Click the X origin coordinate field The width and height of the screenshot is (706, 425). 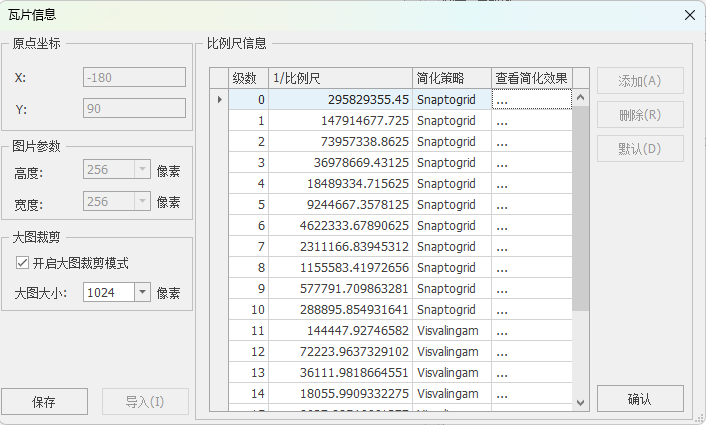click(134, 78)
